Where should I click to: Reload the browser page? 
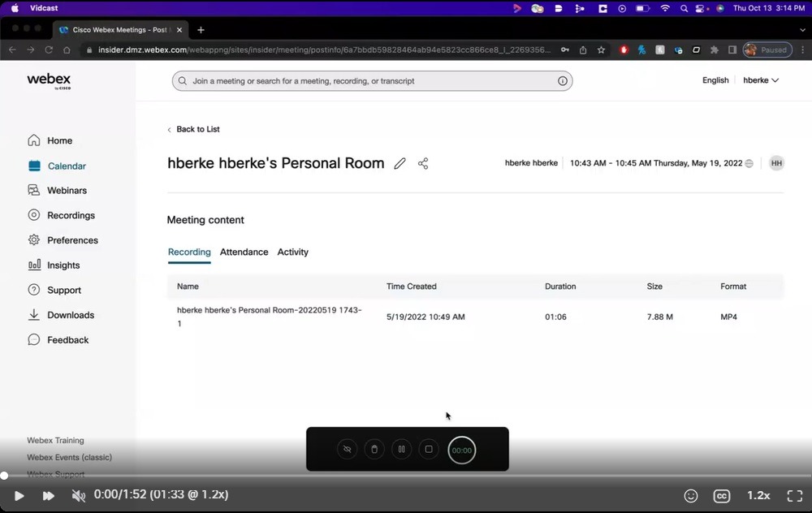click(x=49, y=50)
